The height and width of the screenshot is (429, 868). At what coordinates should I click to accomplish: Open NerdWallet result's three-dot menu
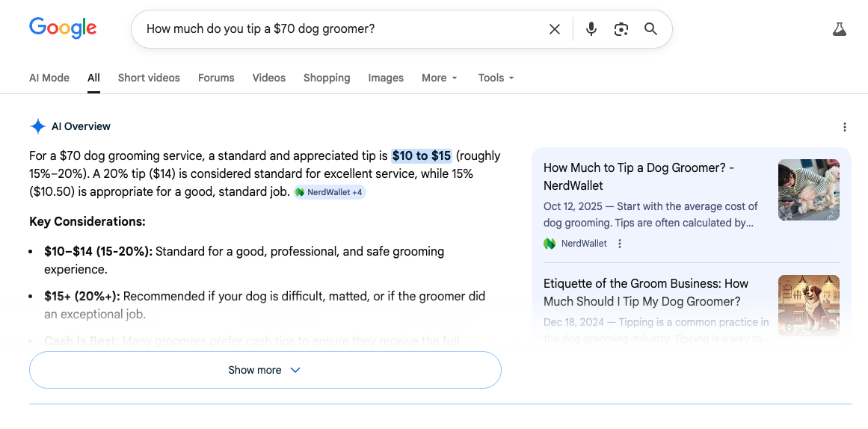(620, 244)
